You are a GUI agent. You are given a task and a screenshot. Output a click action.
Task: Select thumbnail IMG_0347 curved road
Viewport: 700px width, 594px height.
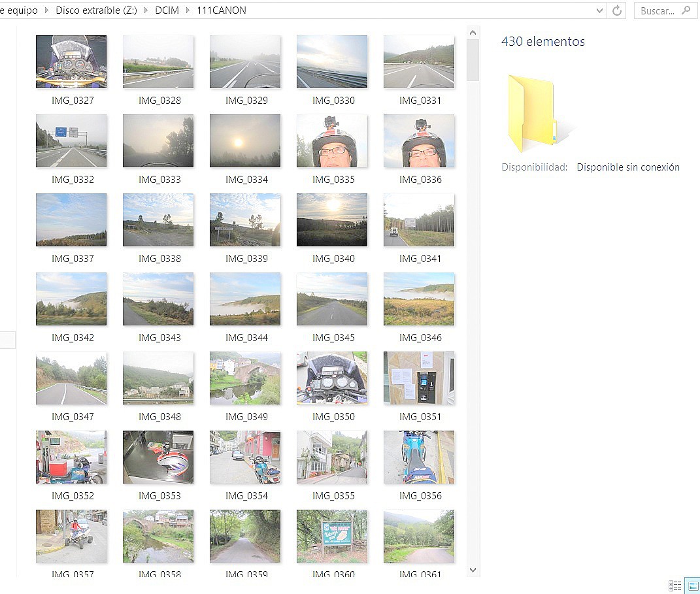(71, 378)
